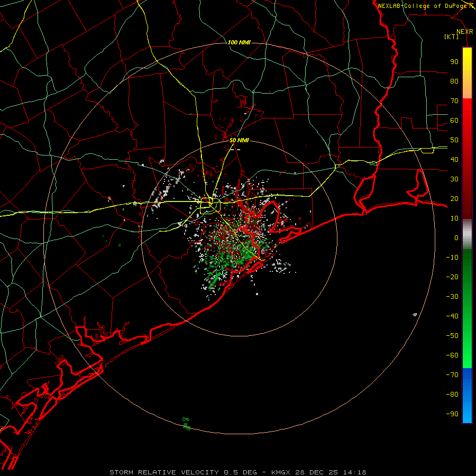Screen dimensions: 476x476
Task: Click the yellow-orange top segment of the color bar
Action: 467,73
